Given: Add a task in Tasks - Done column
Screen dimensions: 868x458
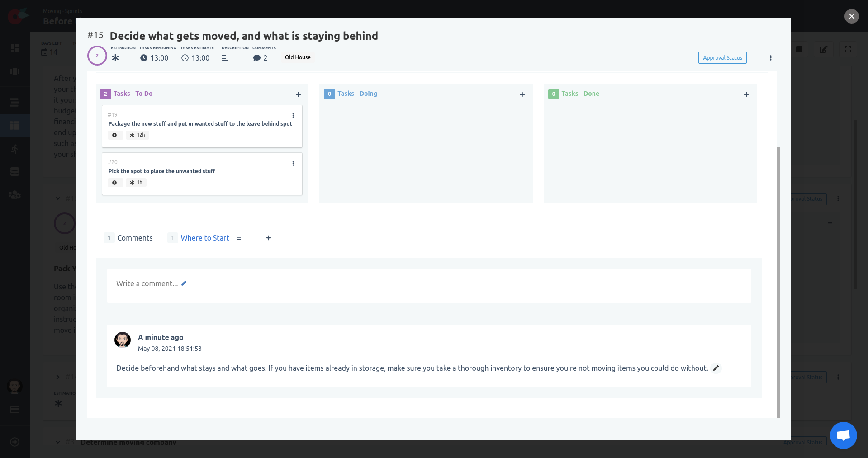Looking at the screenshot, I should coord(746,94).
